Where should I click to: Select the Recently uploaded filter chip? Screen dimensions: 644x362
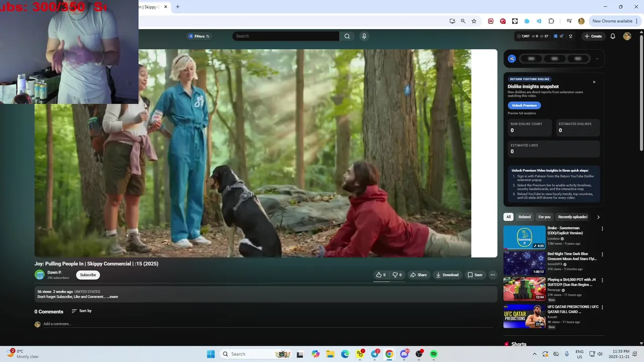(573, 217)
